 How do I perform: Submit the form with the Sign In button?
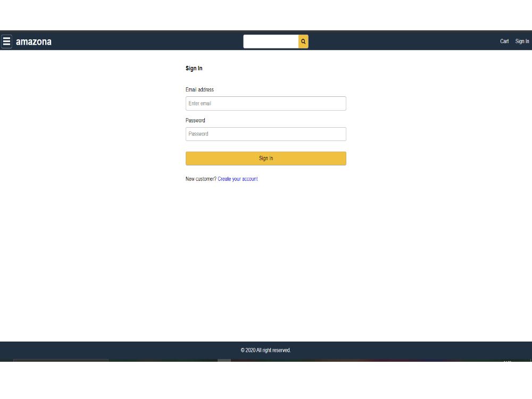click(265, 158)
